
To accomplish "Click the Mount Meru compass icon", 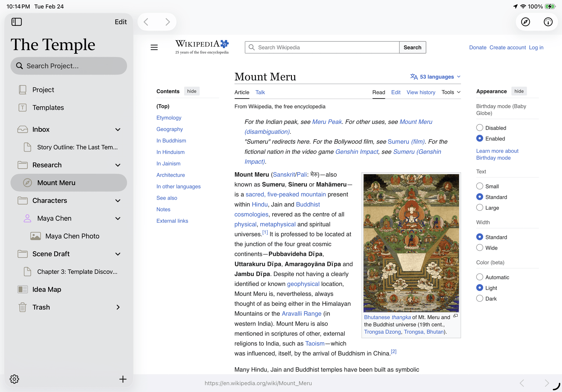I will click(x=27, y=183).
